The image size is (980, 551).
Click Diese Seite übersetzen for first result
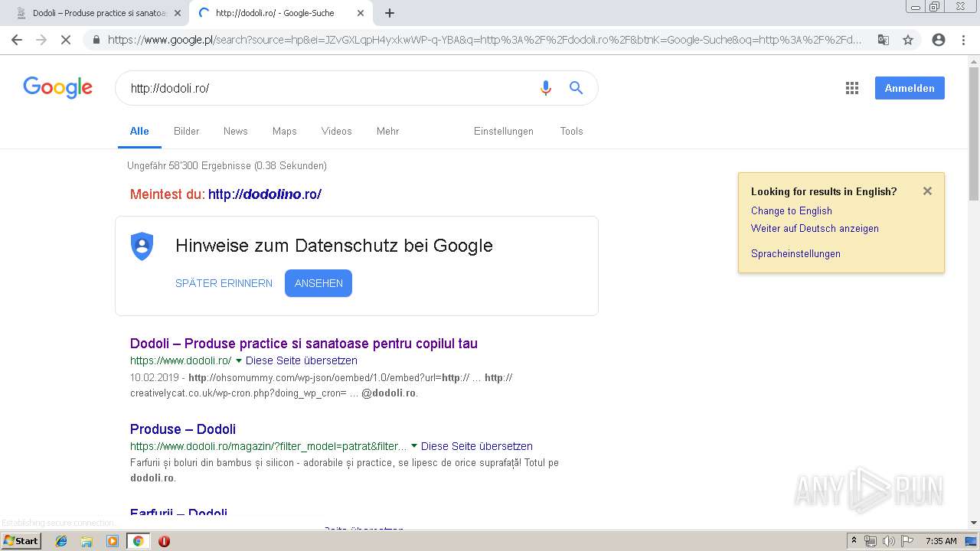(301, 360)
